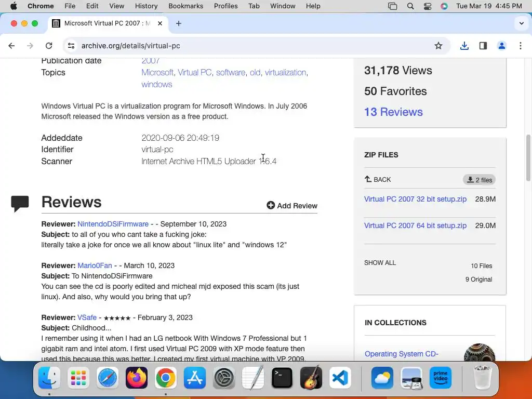Select the Microsoft Virtual PC 2007 tab
Image resolution: width=532 pixels, height=399 pixels.
coord(108,23)
